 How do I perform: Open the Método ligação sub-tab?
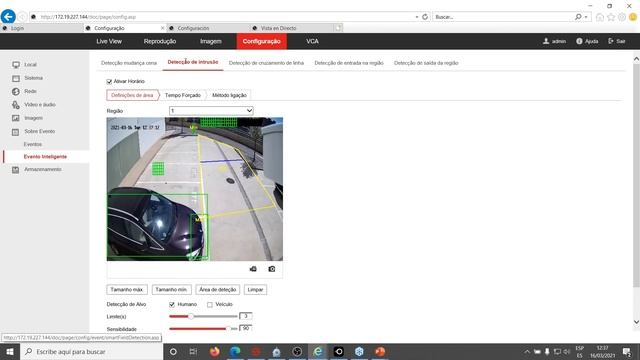point(229,95)
